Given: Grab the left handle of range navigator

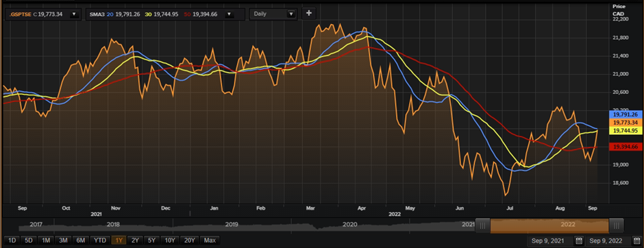Looking at the screenshot, I should (483, 225).
